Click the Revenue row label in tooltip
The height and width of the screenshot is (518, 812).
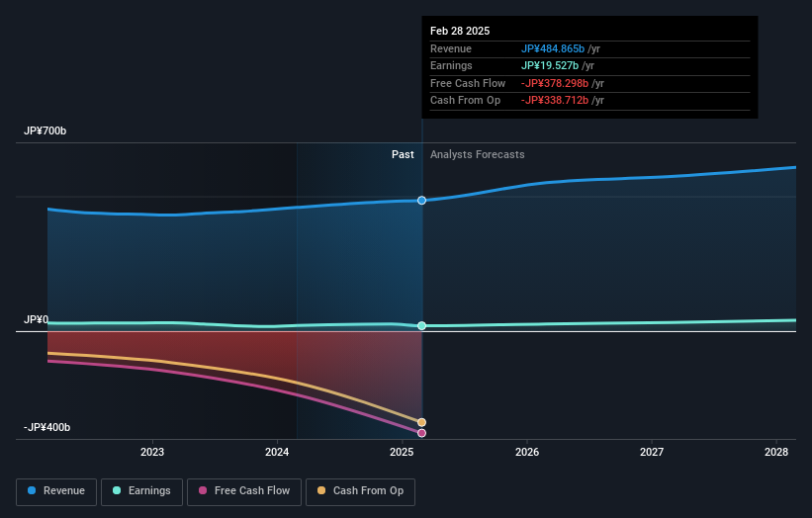[451, 48]
